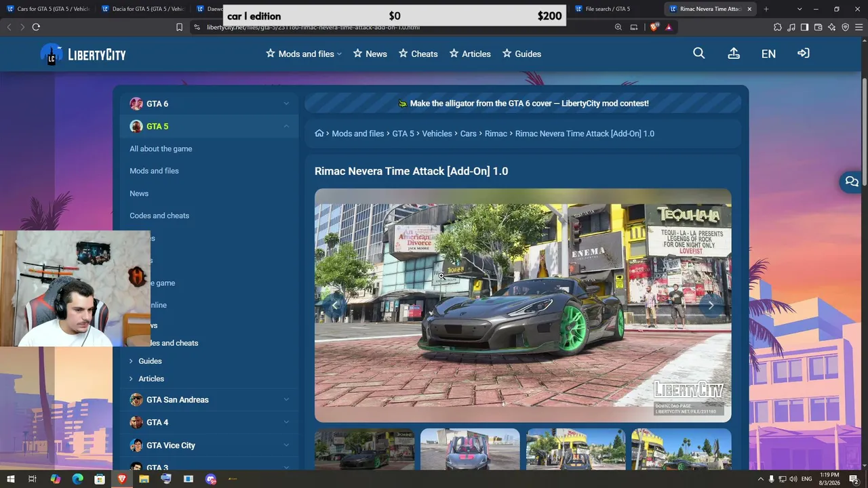Click the sign-in icon in the header
This screenshot has width=868, height=488.
point(804,54)
